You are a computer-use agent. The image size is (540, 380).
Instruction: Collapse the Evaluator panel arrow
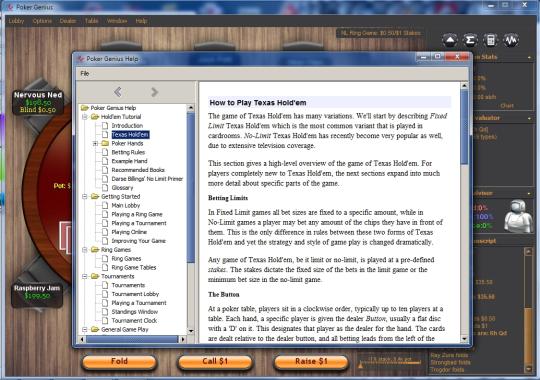click(x=529, y=118)
